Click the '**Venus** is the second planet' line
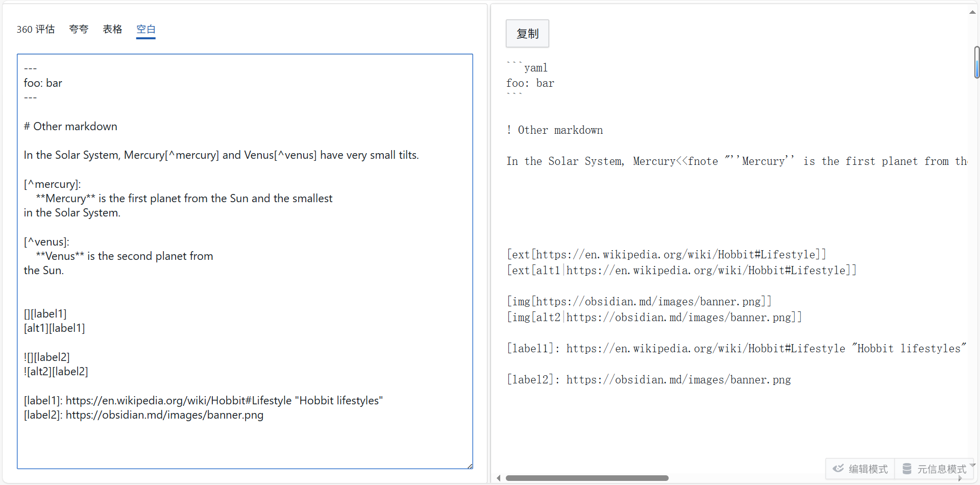 pyautogui.click(x=125, y=256)
